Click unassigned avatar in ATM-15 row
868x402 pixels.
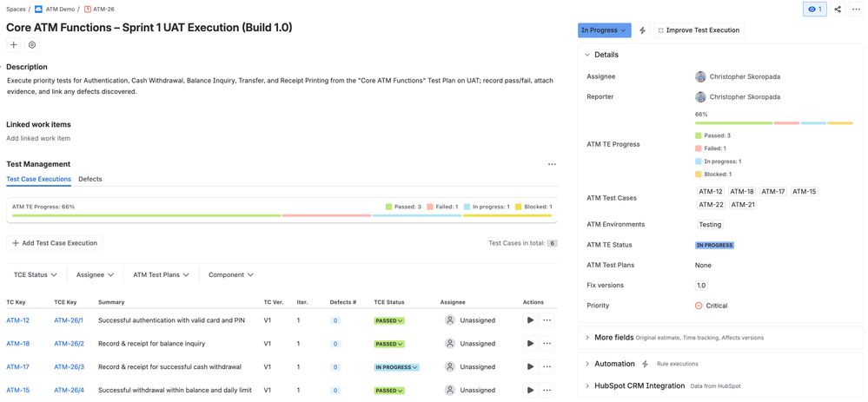coord(450,390)
